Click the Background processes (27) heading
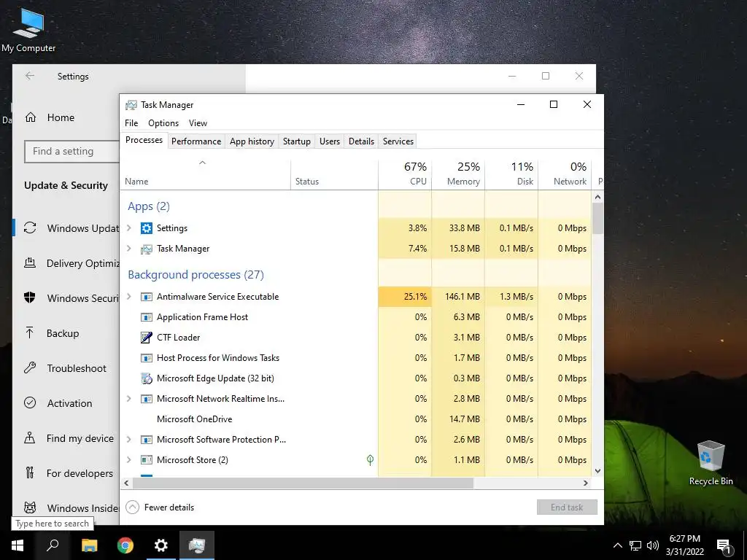Viewport: 747px width, 560px height. 196,275
